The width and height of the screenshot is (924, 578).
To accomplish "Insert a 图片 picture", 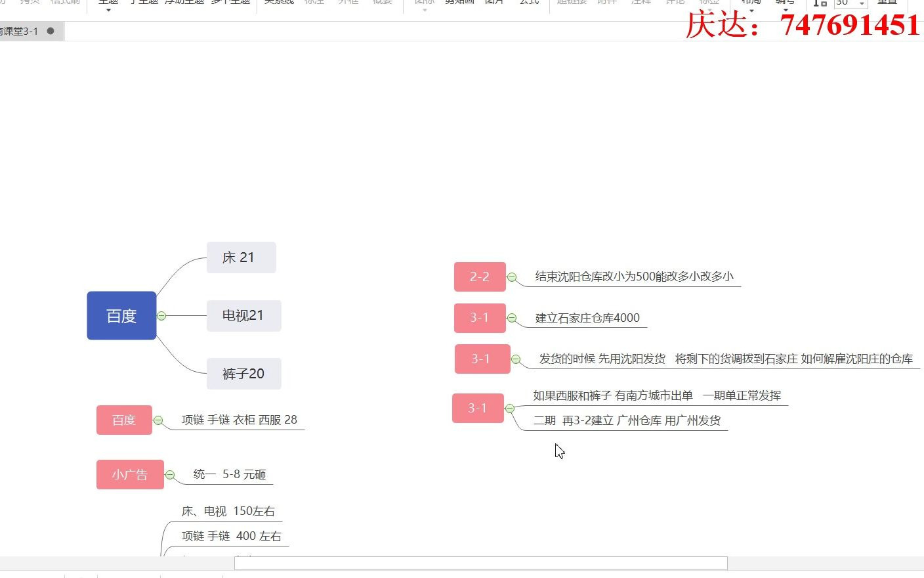I will pos(494,2).
